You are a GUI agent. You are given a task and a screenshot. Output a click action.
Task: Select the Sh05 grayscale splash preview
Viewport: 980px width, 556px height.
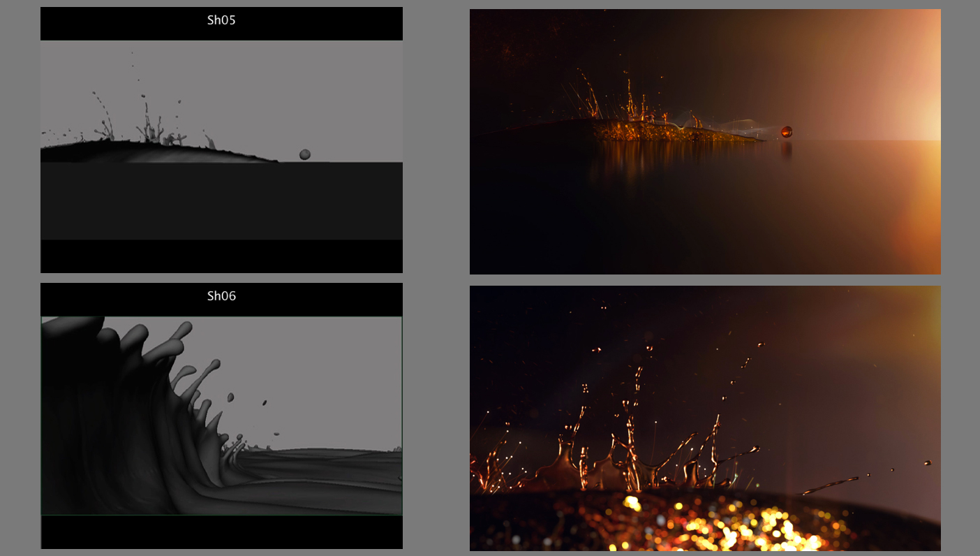221,140
